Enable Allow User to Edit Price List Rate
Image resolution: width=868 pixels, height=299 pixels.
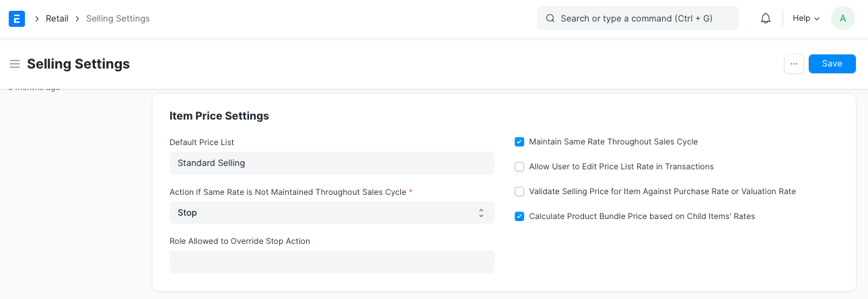pos(519,167)
